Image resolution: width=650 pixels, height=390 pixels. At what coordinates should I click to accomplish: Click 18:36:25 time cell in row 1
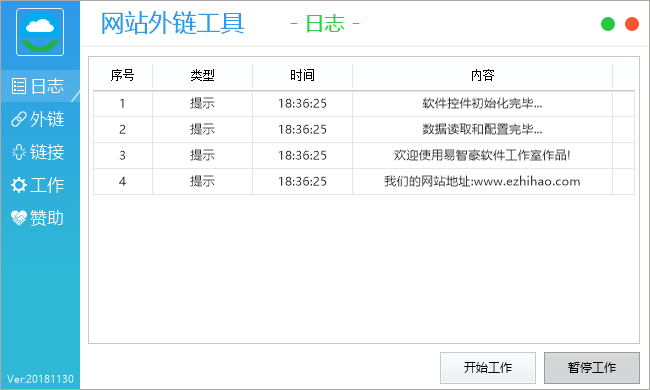pos(302,103)
